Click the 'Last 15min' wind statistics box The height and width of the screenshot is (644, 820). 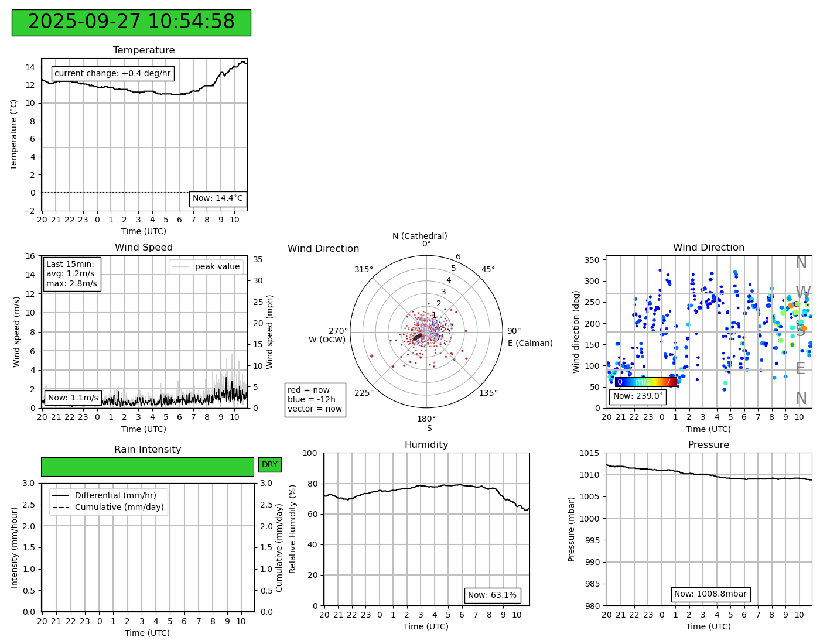pos(72,274)
